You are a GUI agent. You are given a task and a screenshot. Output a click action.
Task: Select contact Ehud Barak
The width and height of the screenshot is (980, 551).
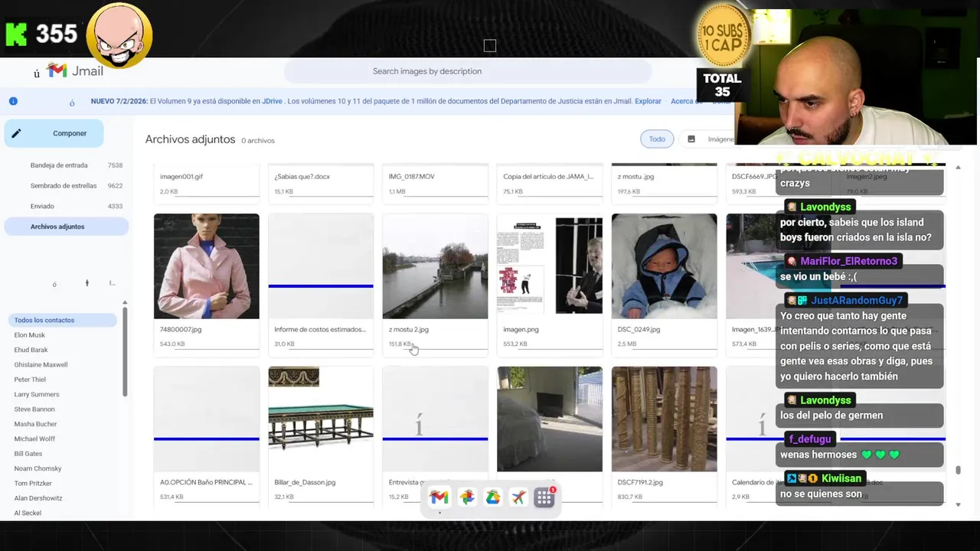click(31, 350)
